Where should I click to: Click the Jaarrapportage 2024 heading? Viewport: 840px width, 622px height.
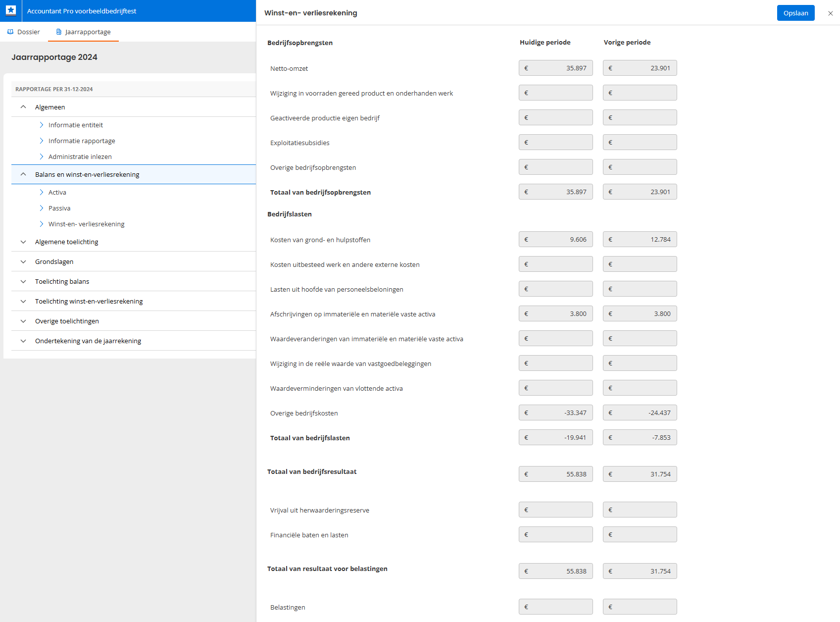tap(54, 57)
